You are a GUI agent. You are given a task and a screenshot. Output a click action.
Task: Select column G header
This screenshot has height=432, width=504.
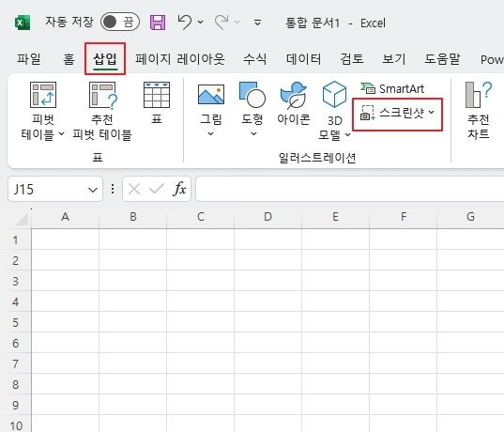click(470, 217)
